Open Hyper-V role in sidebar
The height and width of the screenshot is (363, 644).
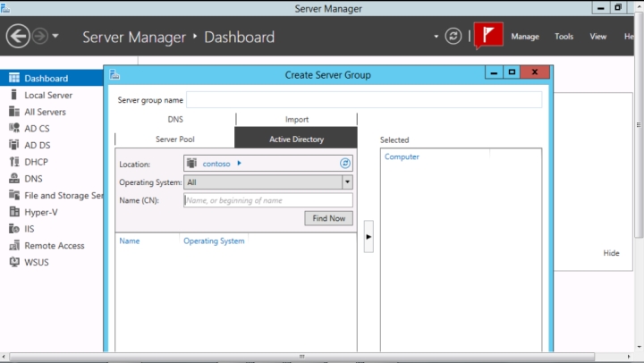(x=40, y=212)
